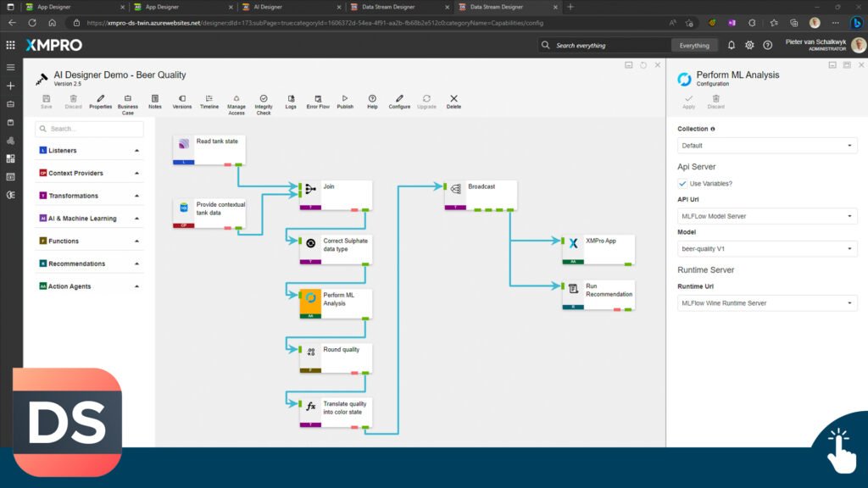Click the Everything search scope button
Screen dimensions: 868x488
pos(694,45)
